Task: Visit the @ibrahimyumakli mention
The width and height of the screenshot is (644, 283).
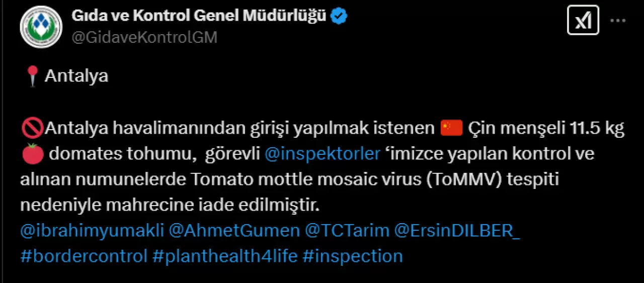Action: [92, 231]
